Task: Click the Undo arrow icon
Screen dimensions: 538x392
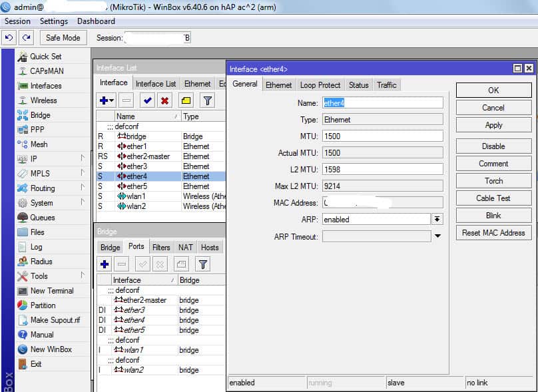Action: pyautogui.click(x=9, y=38)
